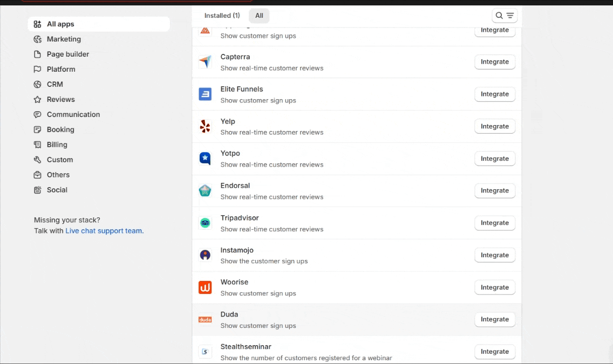Image resolution: width=613 pixels, height=364 pixels.
Task: Select the All tab
Action: 259,16
